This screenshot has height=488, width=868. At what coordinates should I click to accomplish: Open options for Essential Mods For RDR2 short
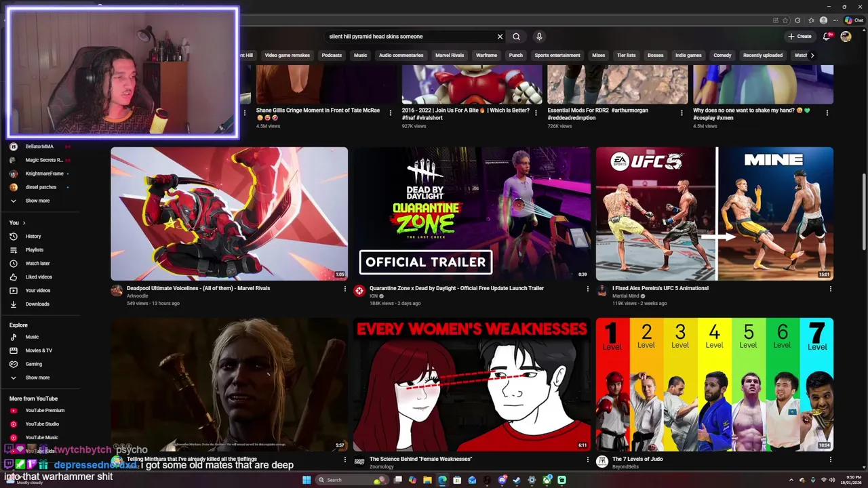(x=682, y=113)
